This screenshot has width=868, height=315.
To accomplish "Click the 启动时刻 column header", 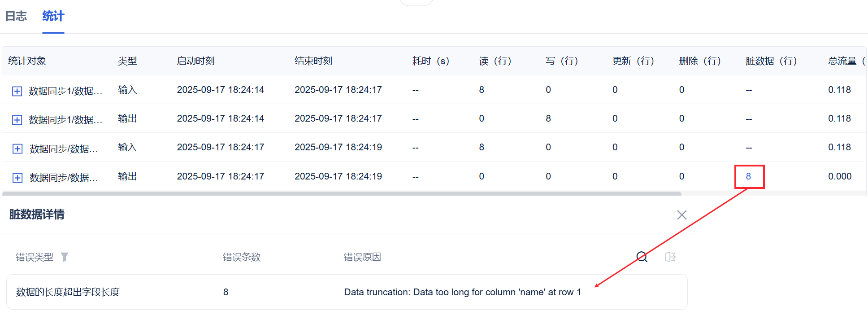I will (196, 61).
